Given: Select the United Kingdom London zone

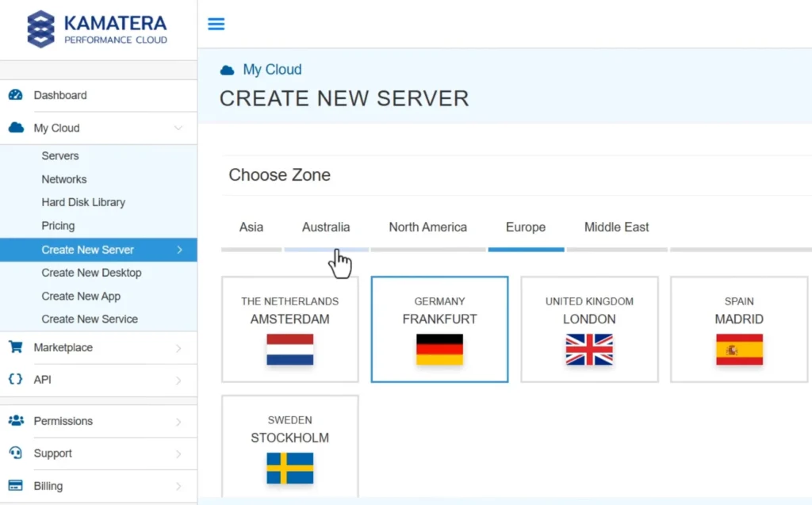Looking at the screenshot, I should [589, 329].
